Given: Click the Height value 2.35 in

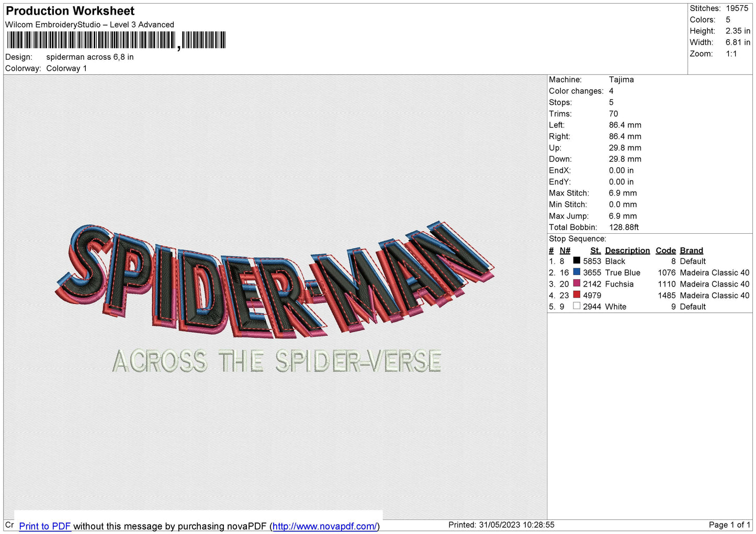Looking at the screenshot, I should (x=738, y=31).
